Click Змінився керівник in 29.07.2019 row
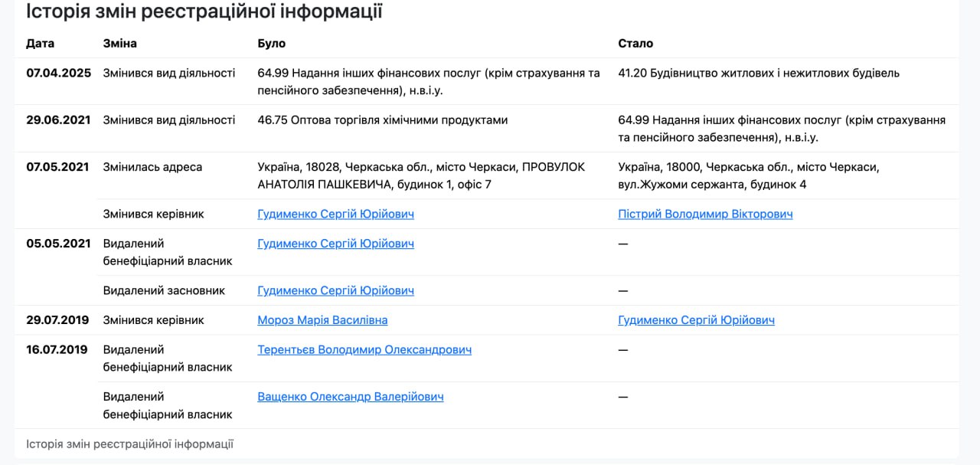This screenshot has width=980, height=465. click(154, 320)
